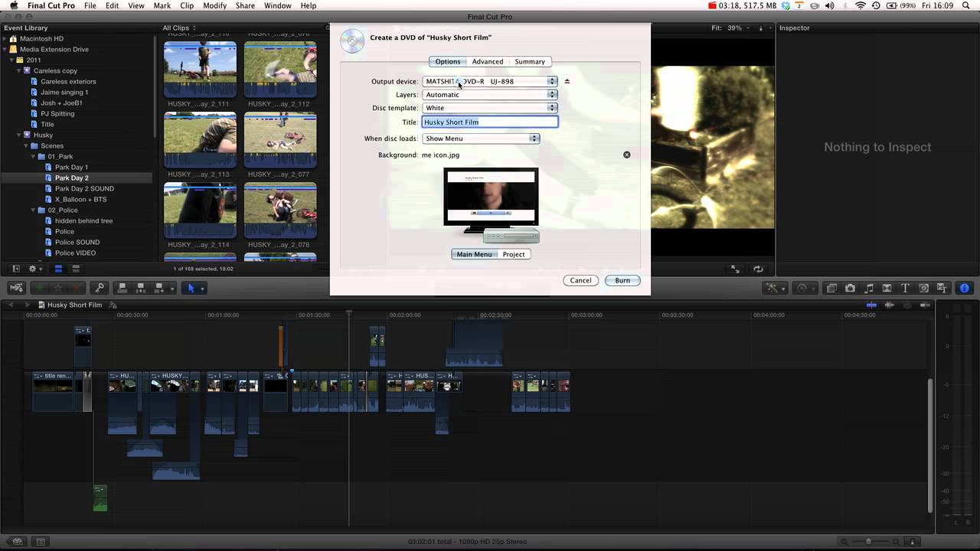Switch Event Browser to list view
980x551 pixels.
76,269
